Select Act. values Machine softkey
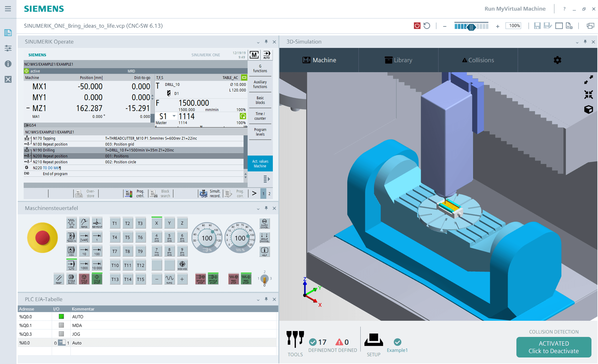Viewport: 598px width, 364px height. tap(260, 163)
